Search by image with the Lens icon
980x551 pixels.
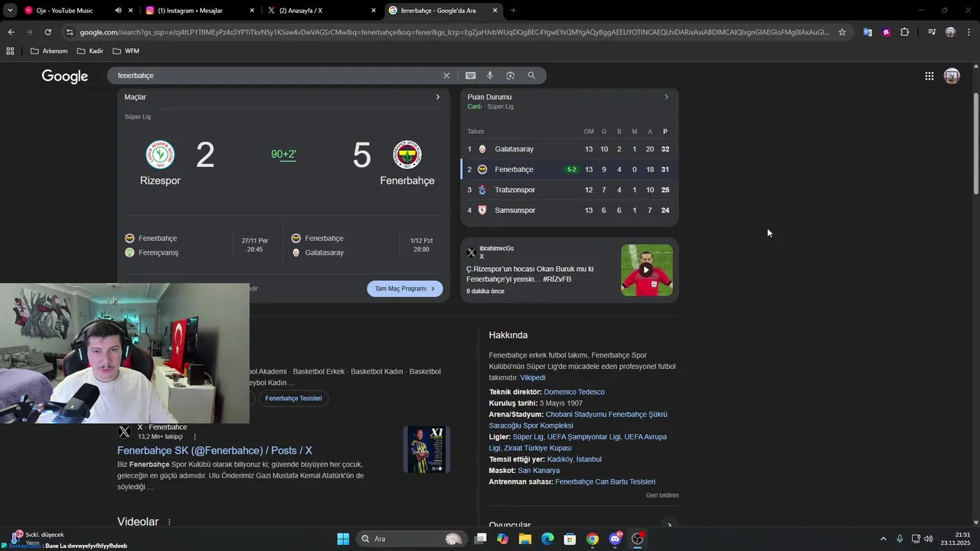pos(510,76)
